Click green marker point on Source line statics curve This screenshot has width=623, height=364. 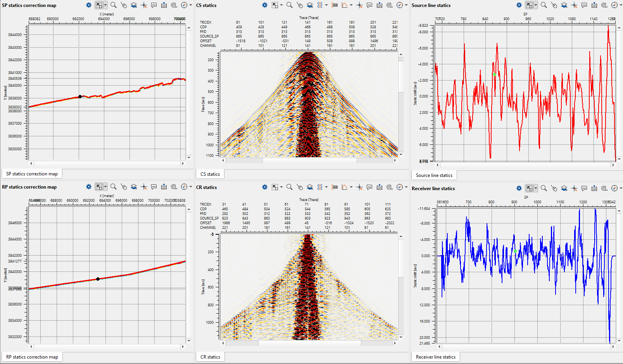pyautogui.click(x=494, y=74)
